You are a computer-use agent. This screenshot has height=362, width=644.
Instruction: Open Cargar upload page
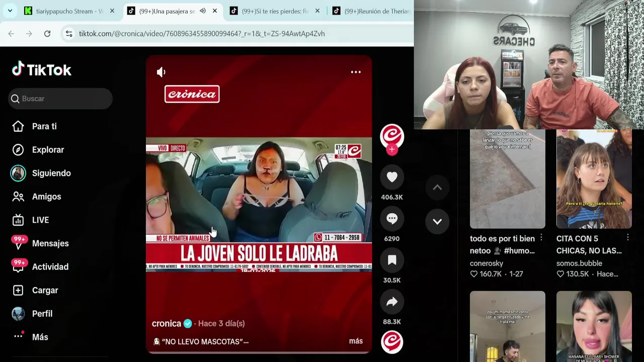pos(45,290)
